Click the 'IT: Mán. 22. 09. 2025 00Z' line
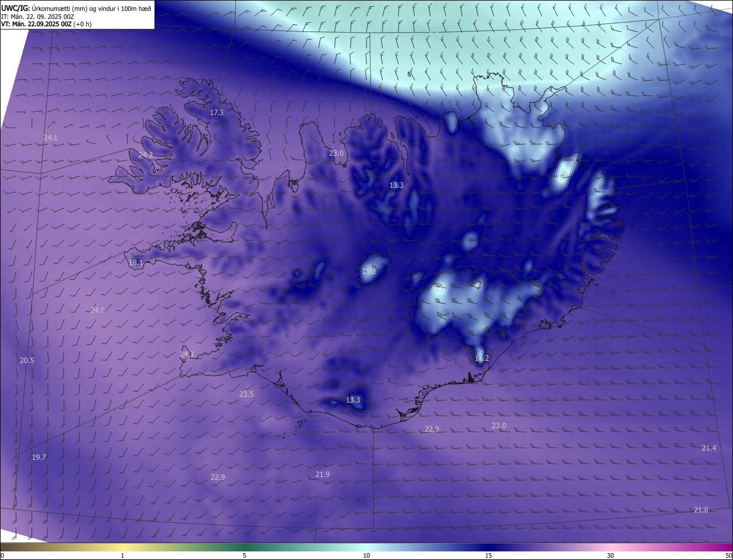 click(38, 17)
